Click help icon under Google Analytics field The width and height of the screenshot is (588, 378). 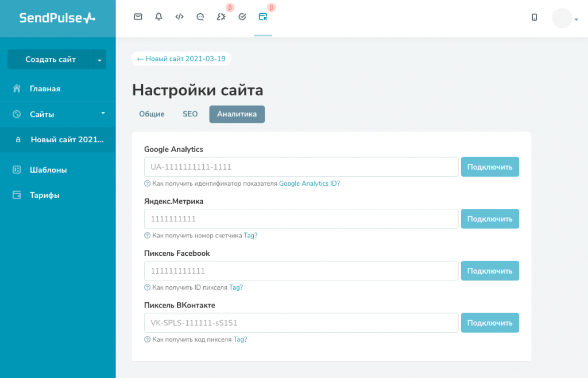(148, 184)
